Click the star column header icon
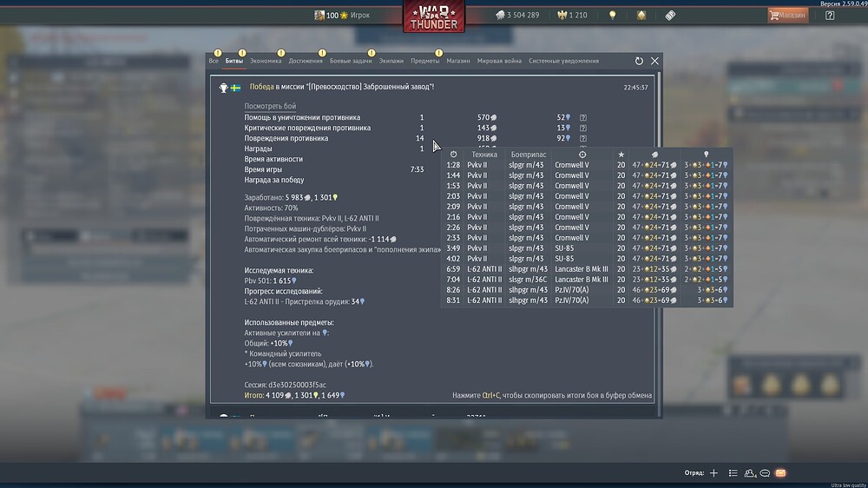The image size is (868, 488). 621,155
